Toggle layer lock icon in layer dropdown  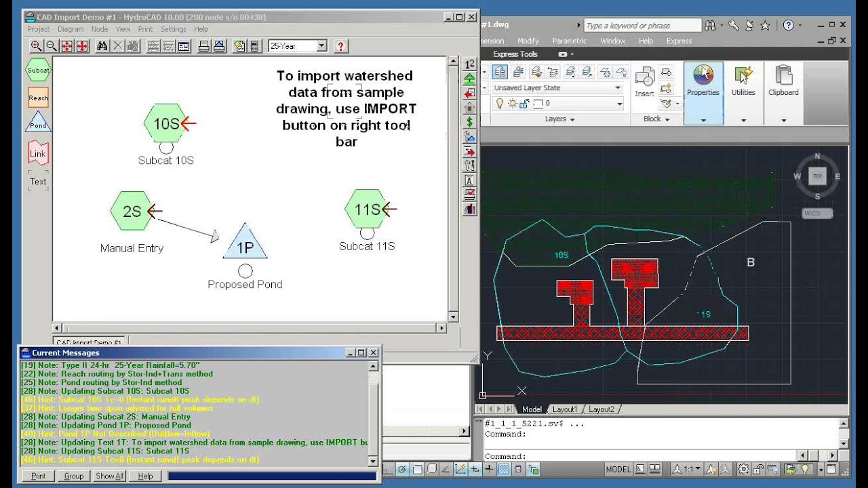pos(526,104)
